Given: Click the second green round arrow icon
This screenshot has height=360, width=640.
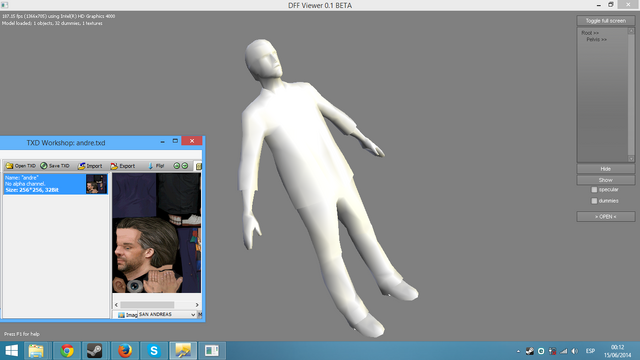Looking at the screenshot, I should click(x=184, y=166).
